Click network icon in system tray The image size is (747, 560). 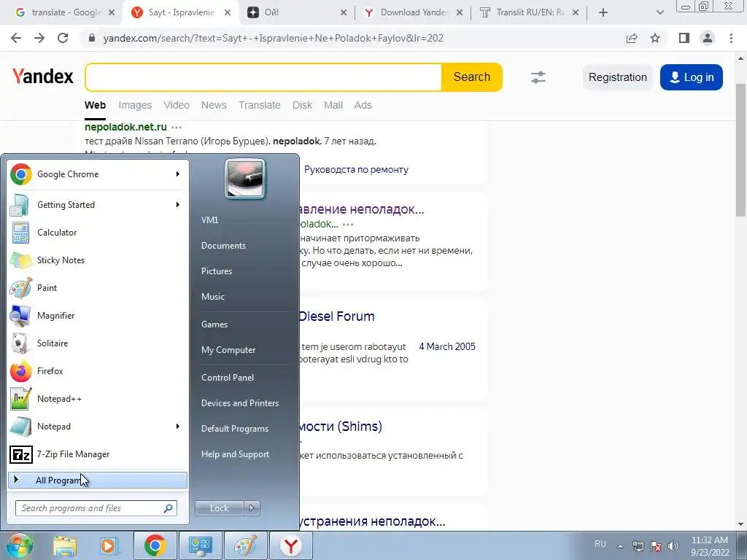(x=638, y=546)
